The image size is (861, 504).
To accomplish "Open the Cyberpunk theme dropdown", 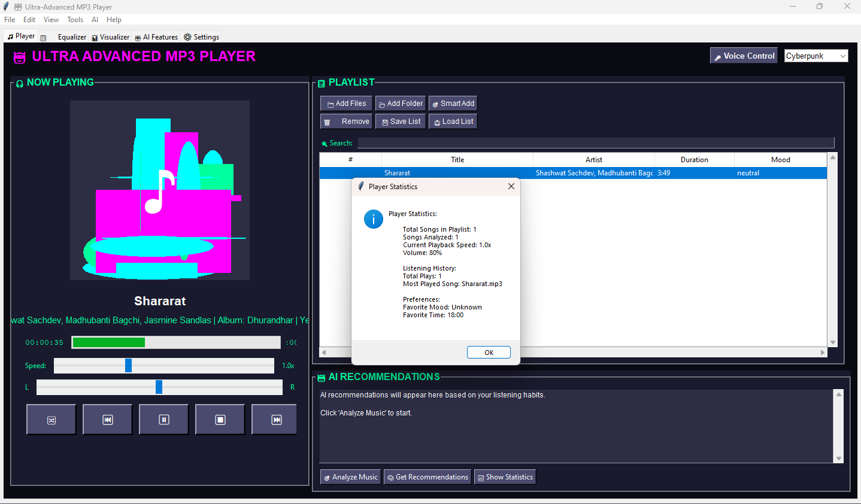I will 815,56.
